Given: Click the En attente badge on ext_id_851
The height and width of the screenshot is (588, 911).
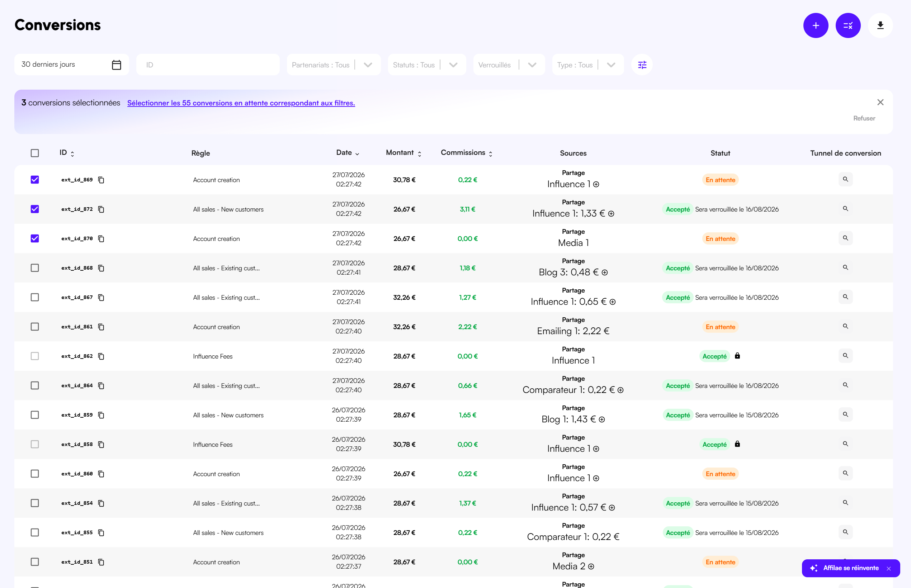Looking at the screenshot, I should 720,562.
